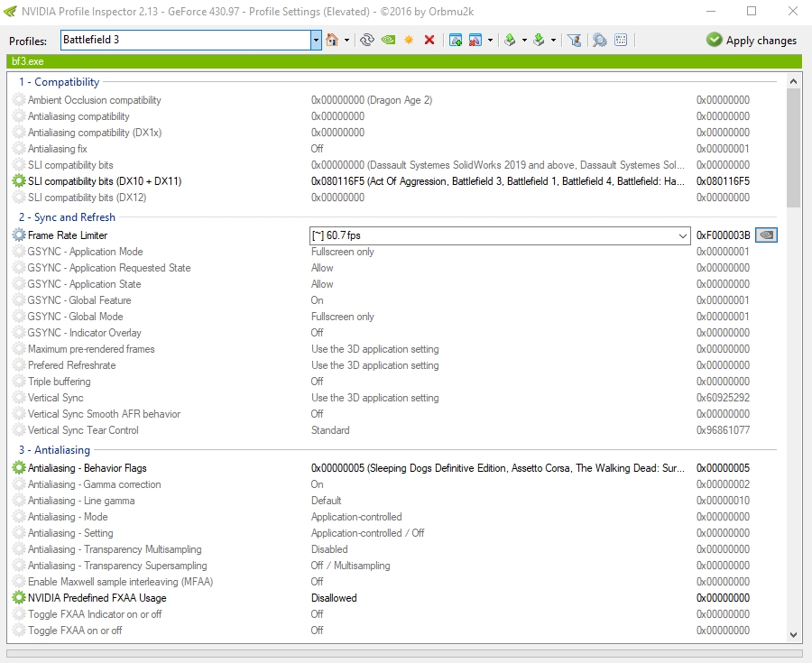Click gear icon of Frame Rate Limiter
This screenshot has height=663, width=812.
pyautogui.click(x=19, y=235)
